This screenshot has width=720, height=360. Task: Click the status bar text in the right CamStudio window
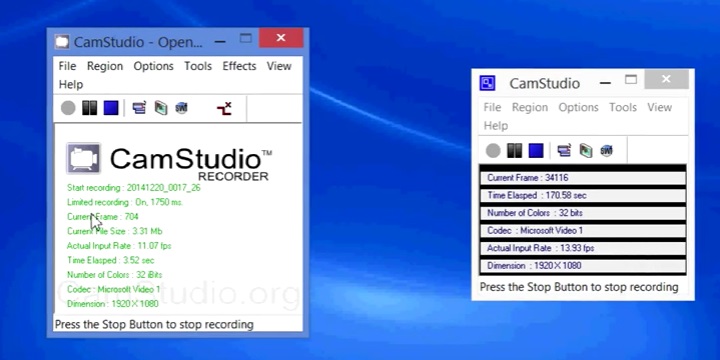point(579,287)
